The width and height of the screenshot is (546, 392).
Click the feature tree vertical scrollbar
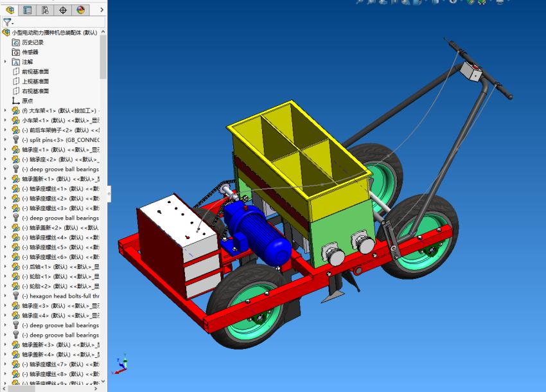pos(103,58)
